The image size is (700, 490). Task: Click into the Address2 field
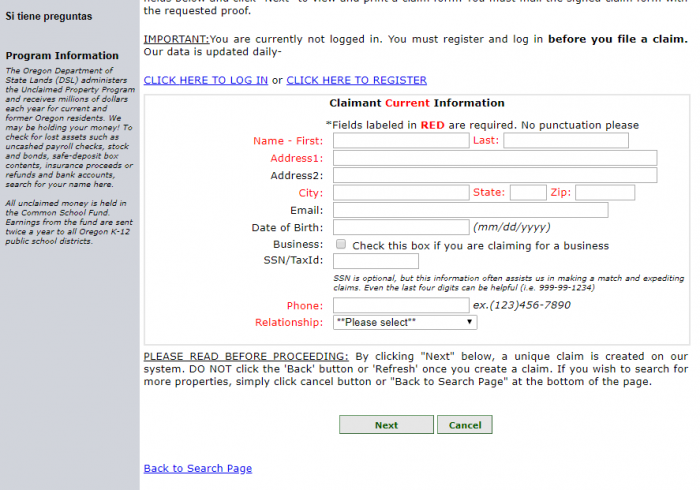coord(495,175)
